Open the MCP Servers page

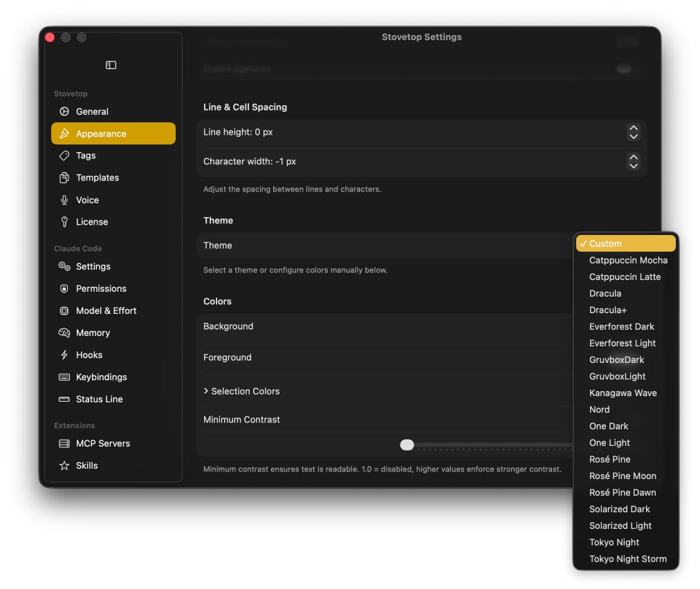[x=113, y=444]
